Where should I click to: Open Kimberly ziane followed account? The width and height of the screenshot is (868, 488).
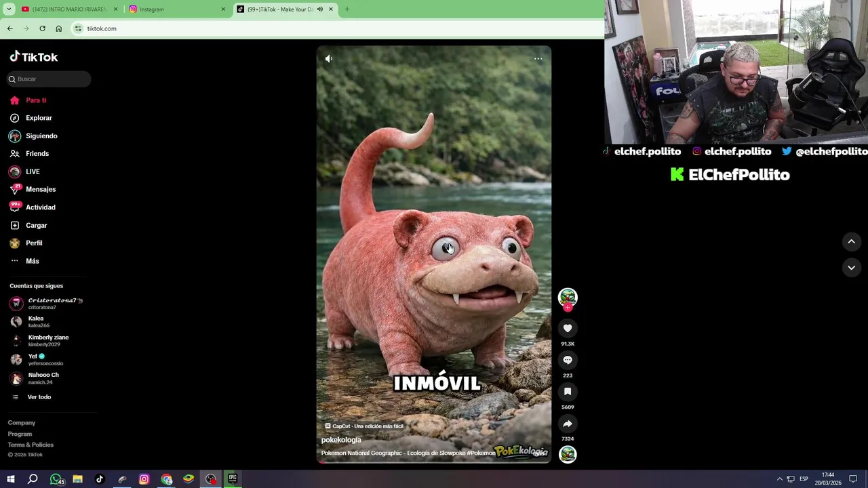(39, 340)
